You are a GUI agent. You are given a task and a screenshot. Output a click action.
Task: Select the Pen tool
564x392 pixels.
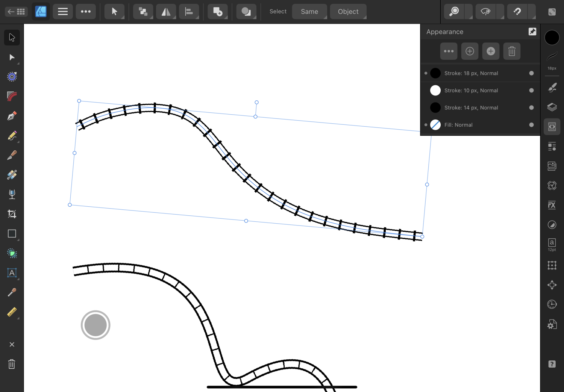coord(12,115)
